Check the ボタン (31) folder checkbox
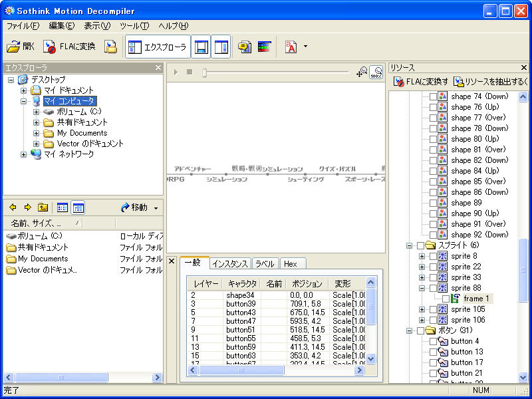This screenshot has height=399, width=532. pyautogui.click(x=420, y=331)
